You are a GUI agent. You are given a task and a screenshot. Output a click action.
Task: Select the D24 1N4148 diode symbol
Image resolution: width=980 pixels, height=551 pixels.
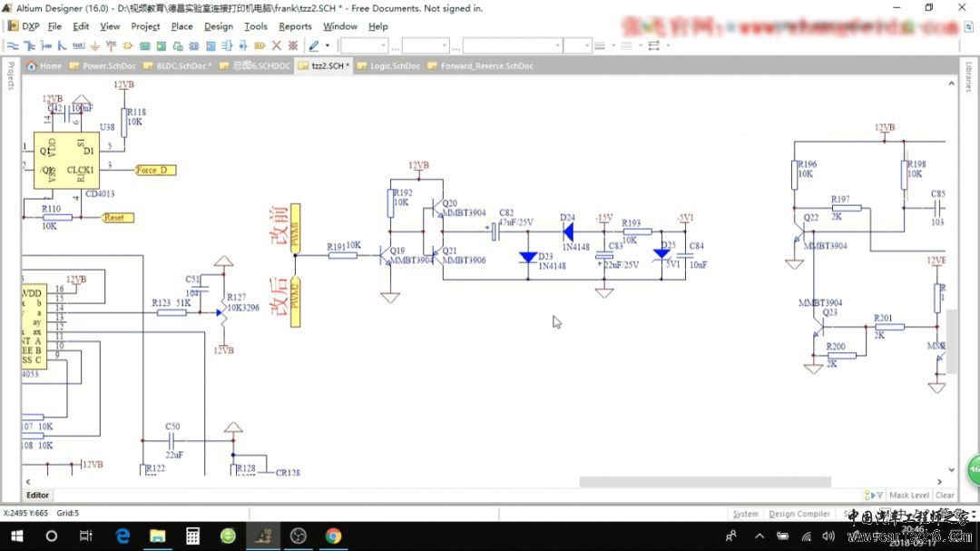[568, 232]
